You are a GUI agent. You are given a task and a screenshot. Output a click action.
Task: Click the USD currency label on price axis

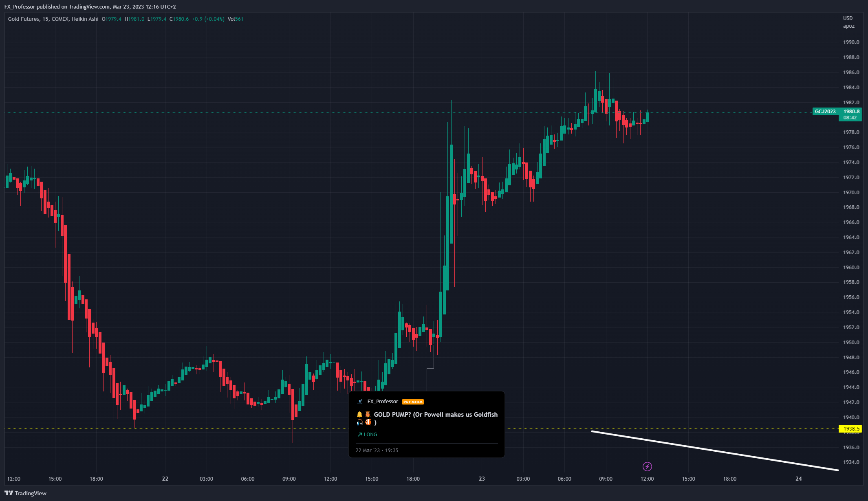pyautogui.click(x=848, y=18)
